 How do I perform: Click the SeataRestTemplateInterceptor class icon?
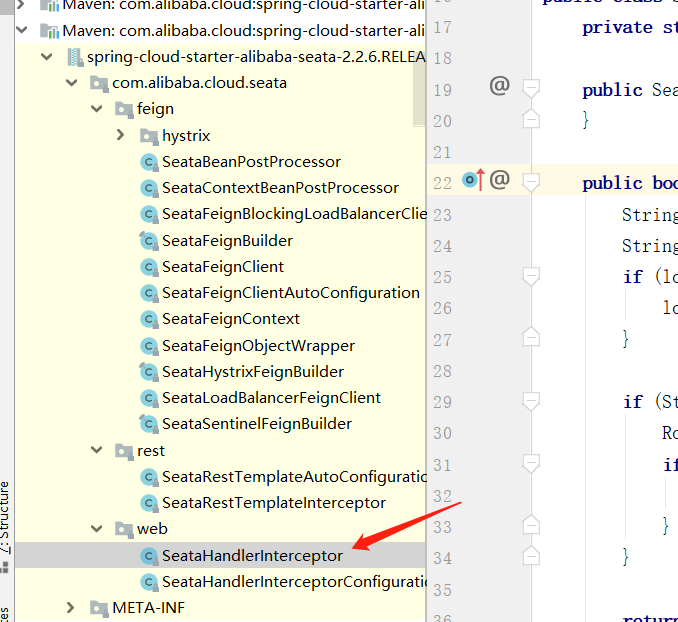(x=149, y=503)
